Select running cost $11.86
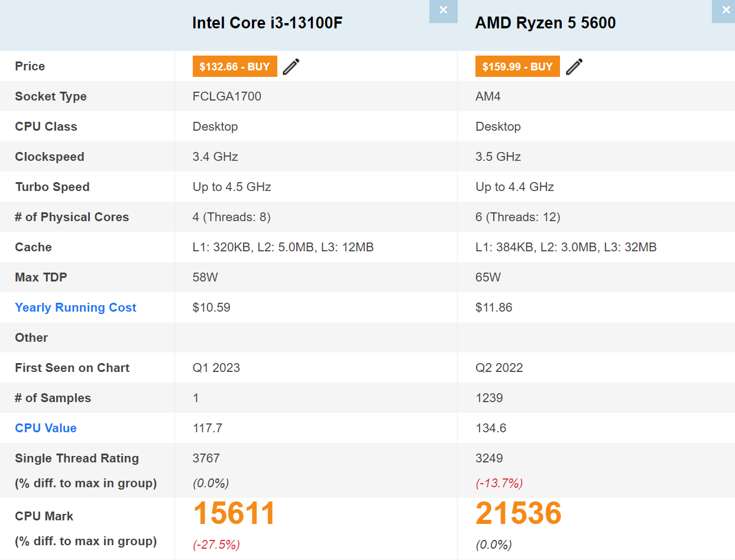 pyautogui.click(x=494, y=307)
